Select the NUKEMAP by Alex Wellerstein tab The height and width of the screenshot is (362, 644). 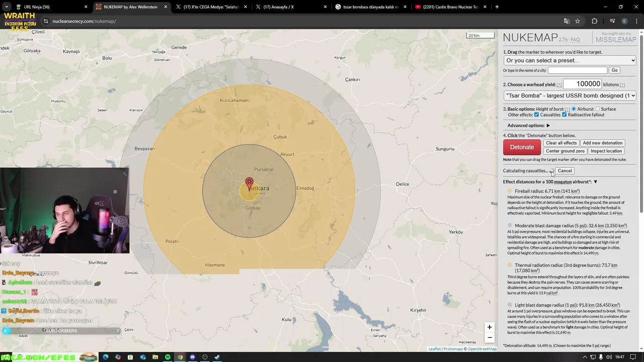tap(131, 7)
